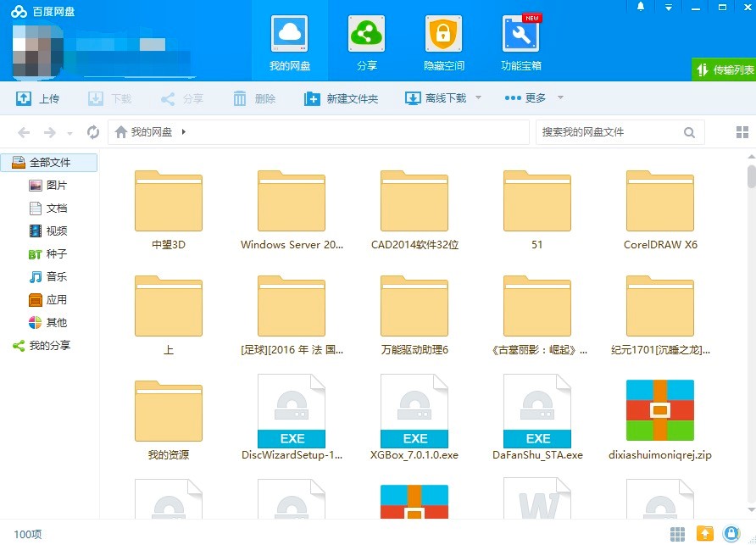Open the navigation history dropdown
The image size is (756, 545).
[x=69, y=133]
